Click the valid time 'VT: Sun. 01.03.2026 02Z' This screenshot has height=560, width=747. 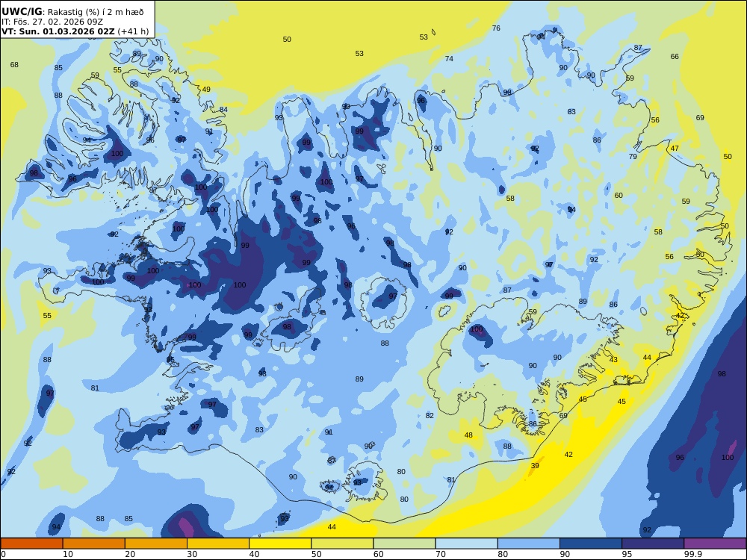point(58,31)
